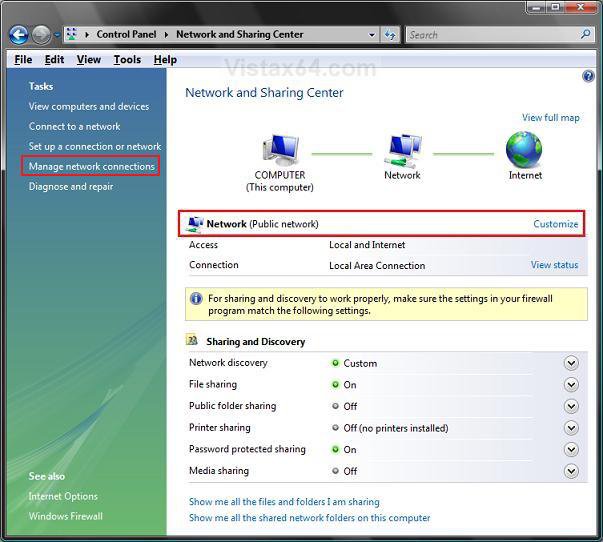Open the View menu
The width and height of the screenshot is (603, 542).
89,60
